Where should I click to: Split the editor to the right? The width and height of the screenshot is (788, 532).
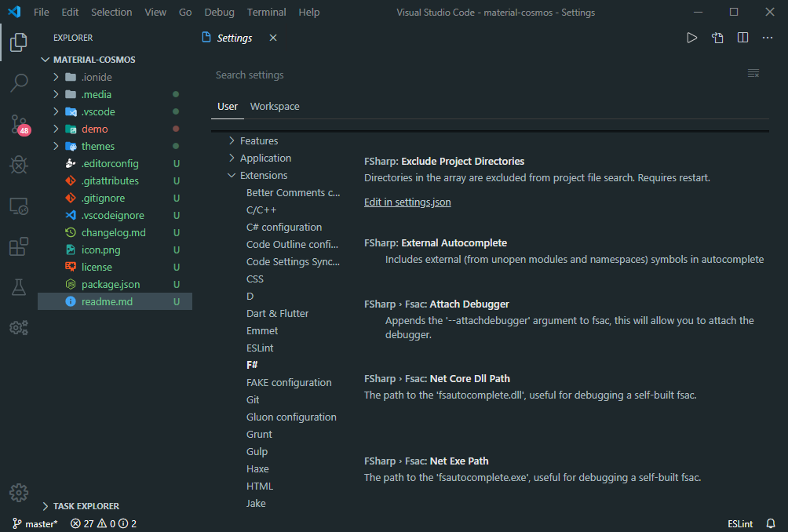(742, 38)
